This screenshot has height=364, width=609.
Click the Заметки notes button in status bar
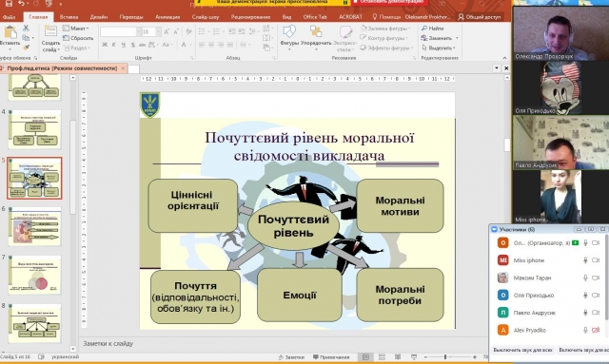pyautogui.click(x=291, y=357)
